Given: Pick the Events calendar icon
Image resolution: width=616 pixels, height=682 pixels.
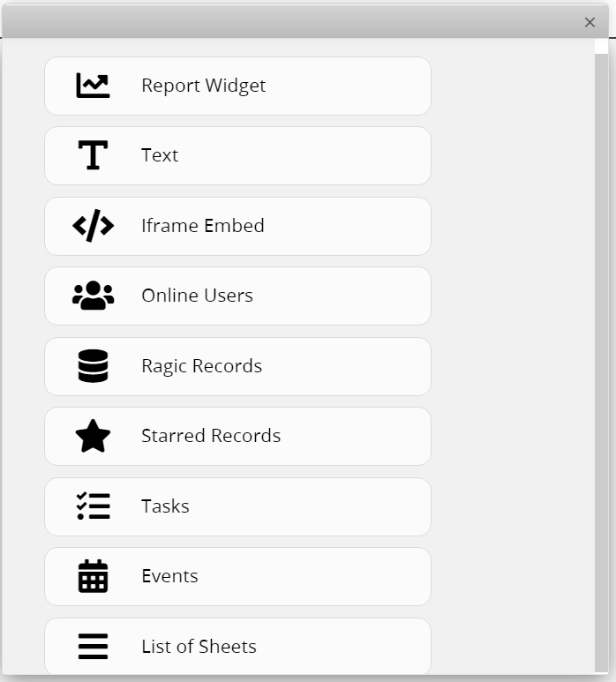Looking at the screenshot, I should (93, 576).
